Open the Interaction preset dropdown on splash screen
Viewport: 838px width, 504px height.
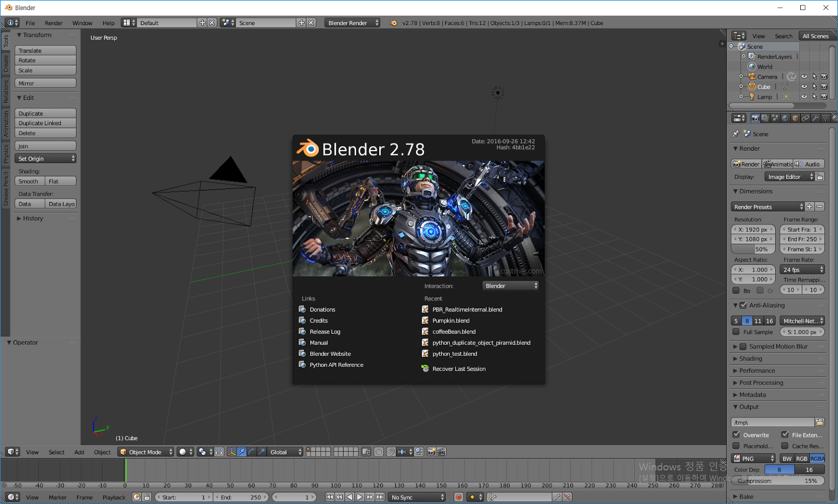pyautogui.click(x=510, y=285)
